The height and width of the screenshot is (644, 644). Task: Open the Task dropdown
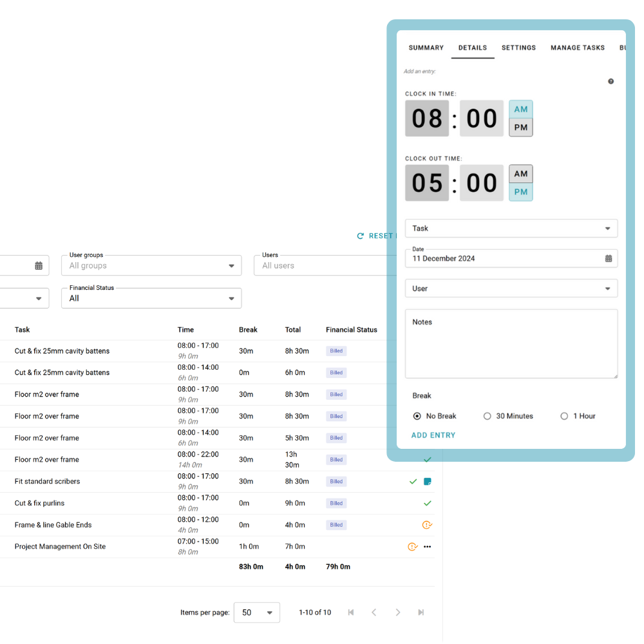tap(511, 229)
